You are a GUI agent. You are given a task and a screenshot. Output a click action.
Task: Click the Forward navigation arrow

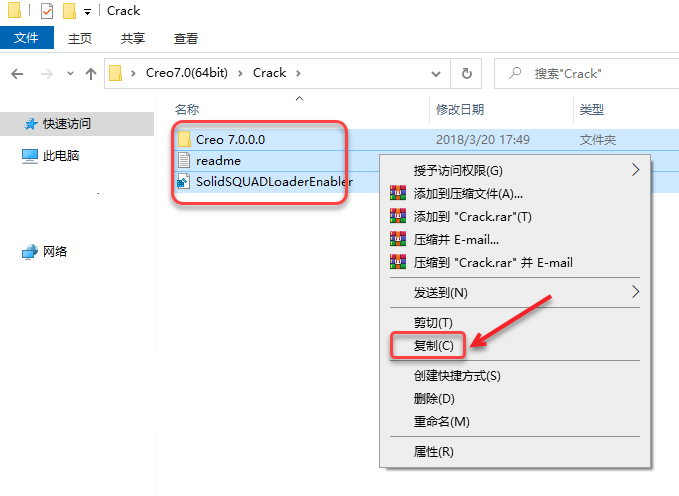[47, 74]
